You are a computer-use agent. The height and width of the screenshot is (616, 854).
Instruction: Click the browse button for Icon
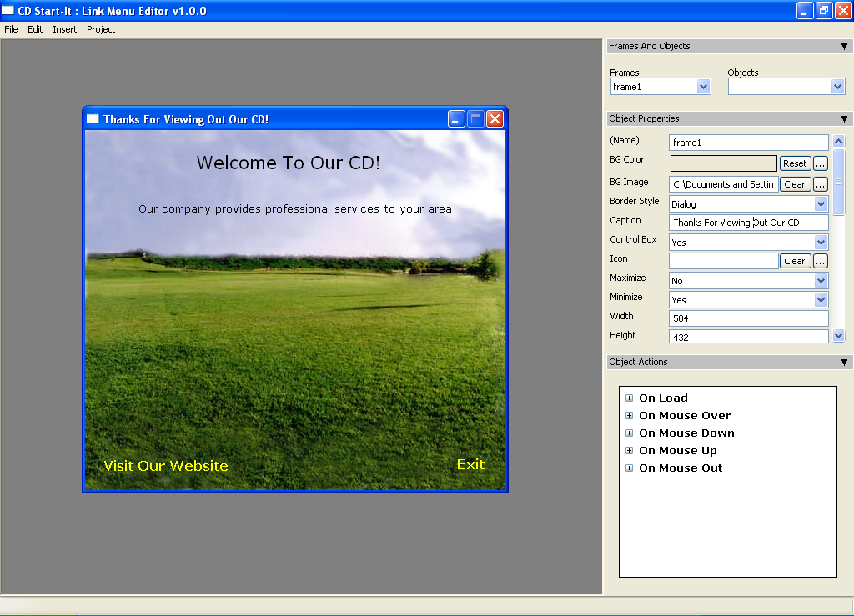tap(821, 261)
